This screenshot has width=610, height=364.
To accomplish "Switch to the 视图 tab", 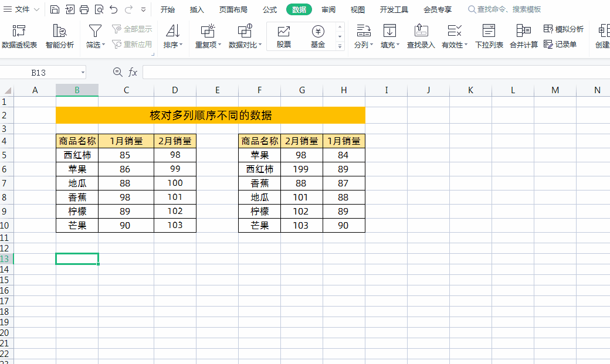I will click(x=358, y=9).
